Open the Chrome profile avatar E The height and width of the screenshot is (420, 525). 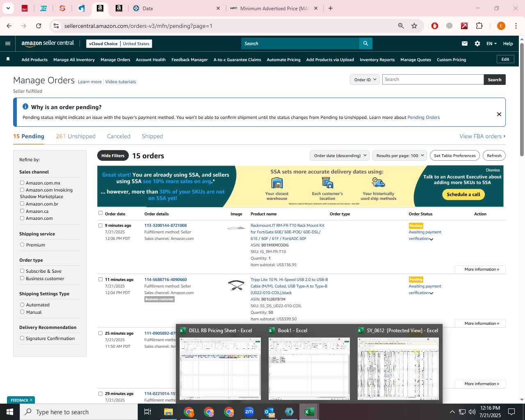pyautogui.click(x=501, y=26)
